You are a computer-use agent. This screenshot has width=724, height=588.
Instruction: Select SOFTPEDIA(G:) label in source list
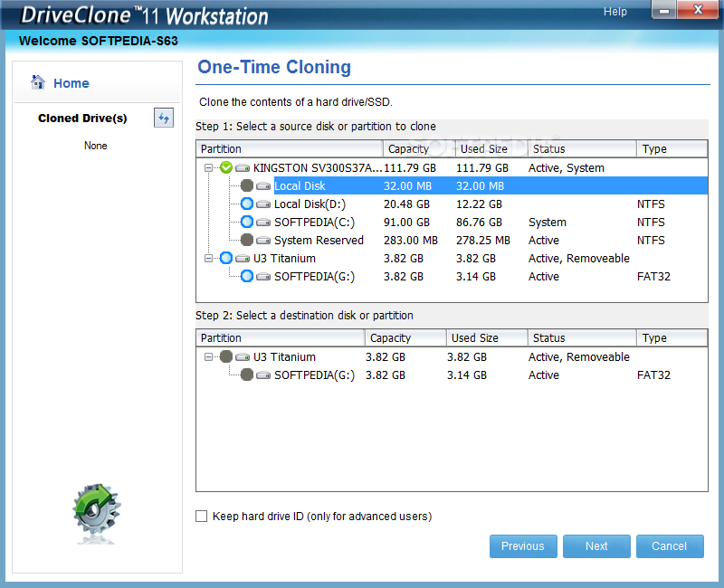[x=314, y=277]
